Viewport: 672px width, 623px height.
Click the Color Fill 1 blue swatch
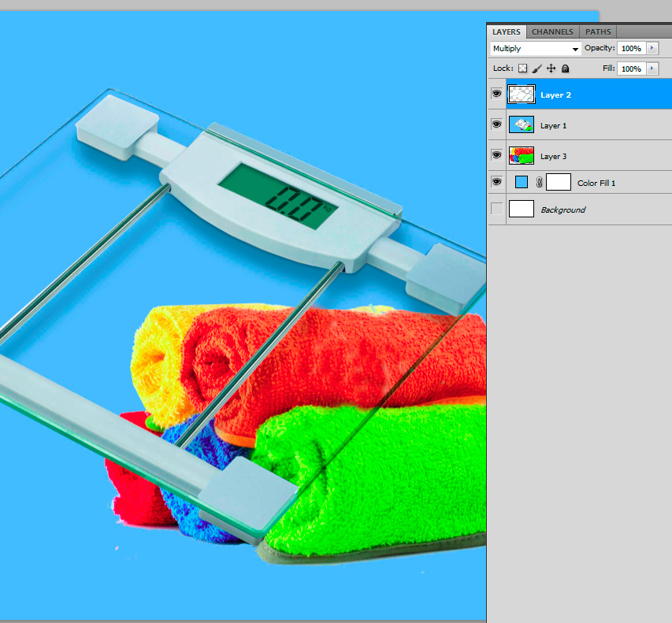click(522, 182)
